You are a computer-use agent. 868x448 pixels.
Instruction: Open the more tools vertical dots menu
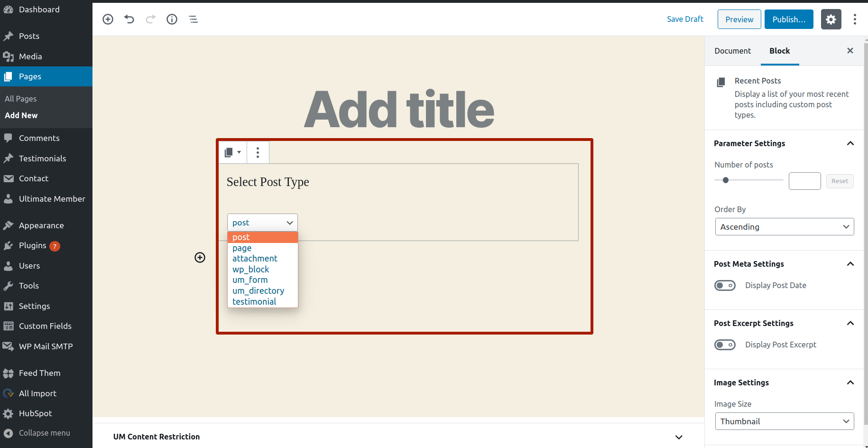pyautogui.click(x=855, y=19)
